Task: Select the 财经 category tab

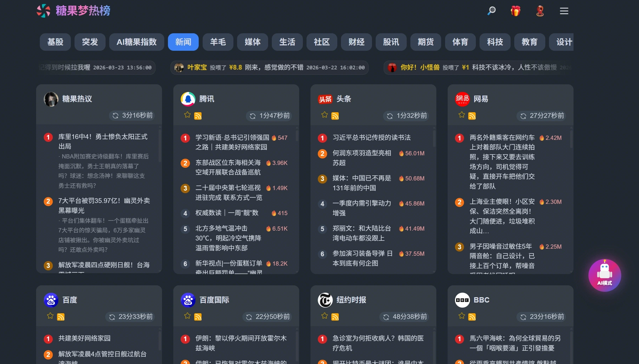Action: [x=356, y=42]
